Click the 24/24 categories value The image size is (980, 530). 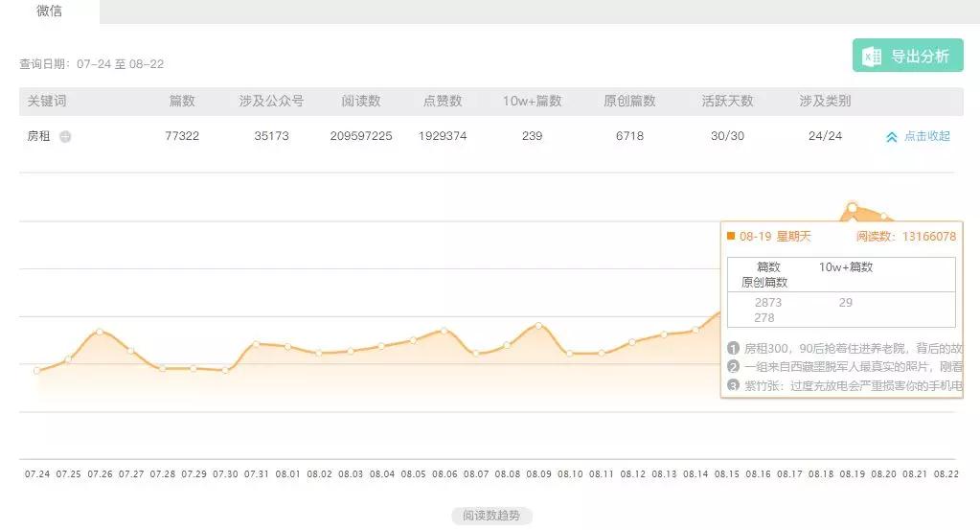[x=825, y=136]
